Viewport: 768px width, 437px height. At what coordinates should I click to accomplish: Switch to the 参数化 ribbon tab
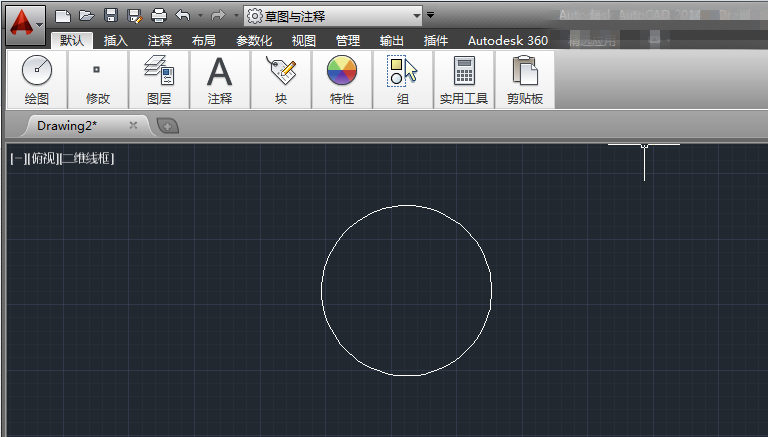click(x=254, y=41)
